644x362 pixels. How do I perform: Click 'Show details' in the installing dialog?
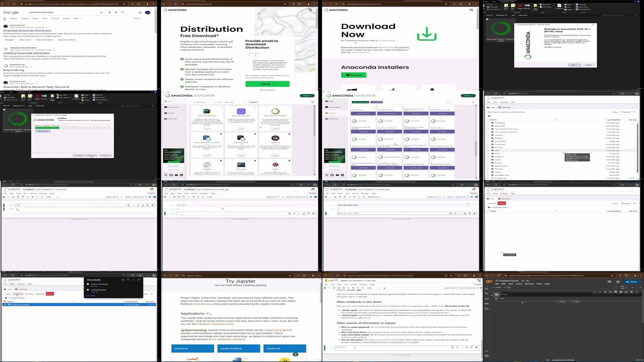coord(43,131)
